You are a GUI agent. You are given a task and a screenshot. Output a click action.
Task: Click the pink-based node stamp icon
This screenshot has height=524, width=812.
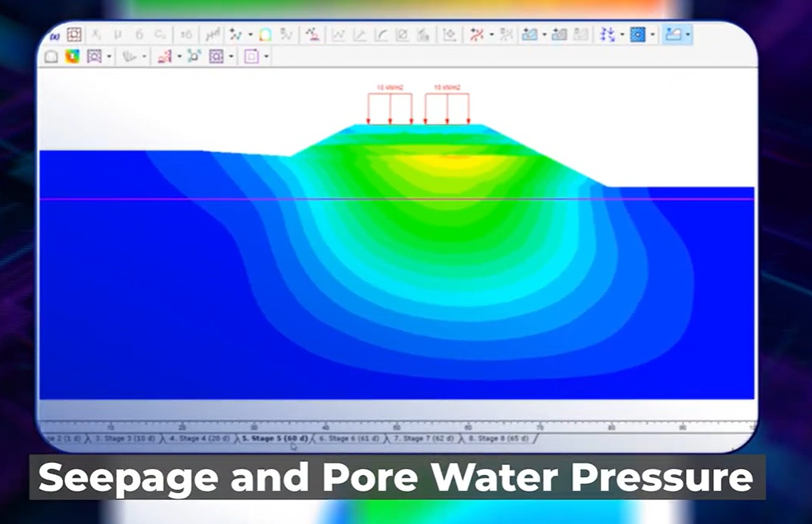click(x=313, y=35)
